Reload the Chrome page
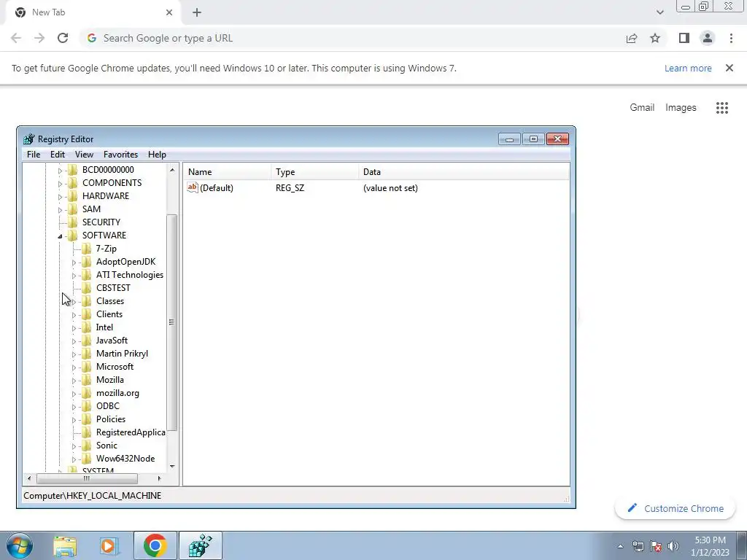This screenshot has height=560, width=747. pos(63,38)
